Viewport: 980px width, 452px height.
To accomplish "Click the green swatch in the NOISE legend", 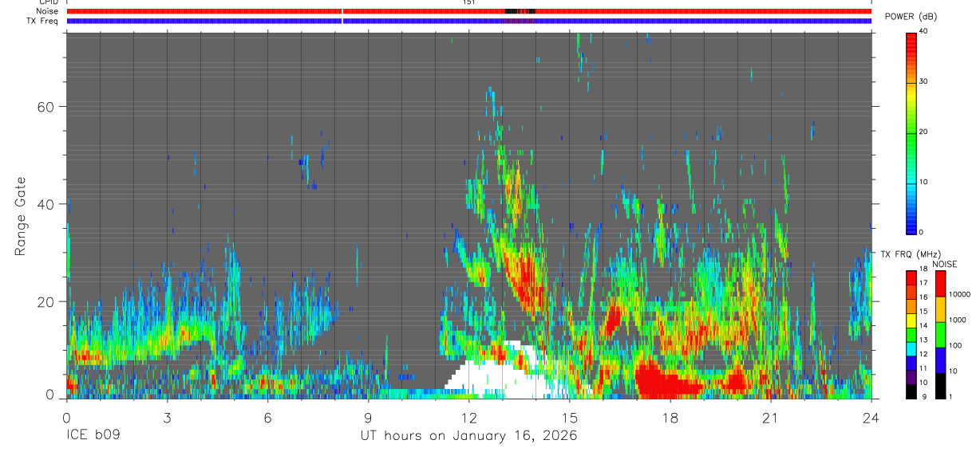I will click(x=940, y=335).
